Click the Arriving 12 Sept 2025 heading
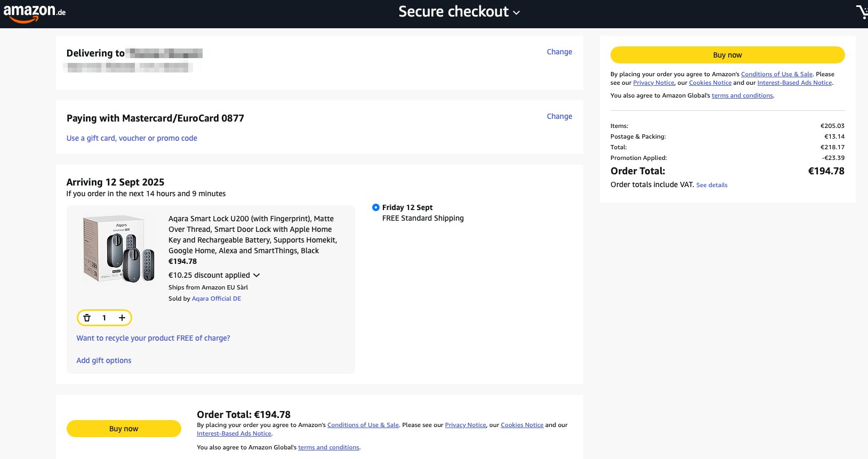868x459 pixels. (115, 182)
